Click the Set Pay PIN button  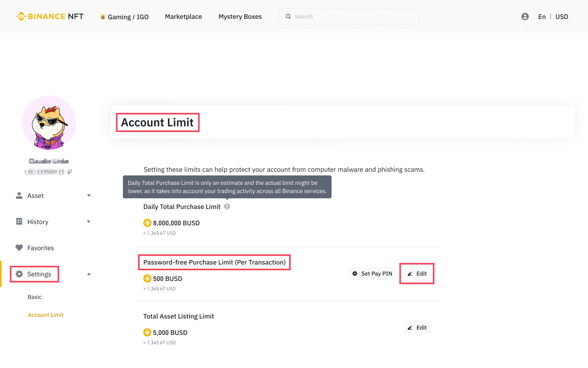click(372, 274)
